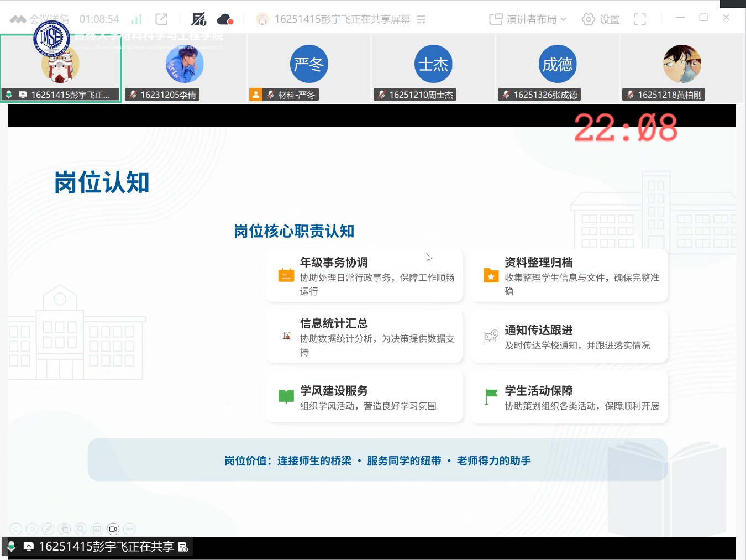Toggle the camera icon in slideshow toolbar

pyautogui.click(x=113, y=529)
